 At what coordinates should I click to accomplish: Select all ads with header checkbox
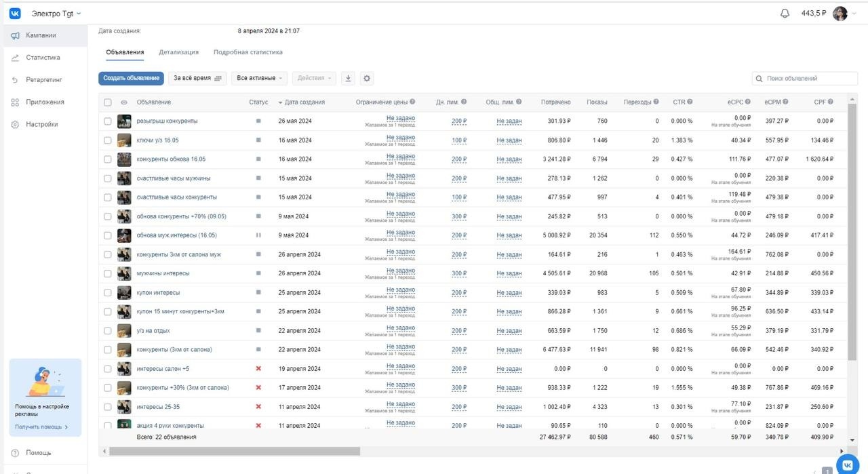click(108, 102)
